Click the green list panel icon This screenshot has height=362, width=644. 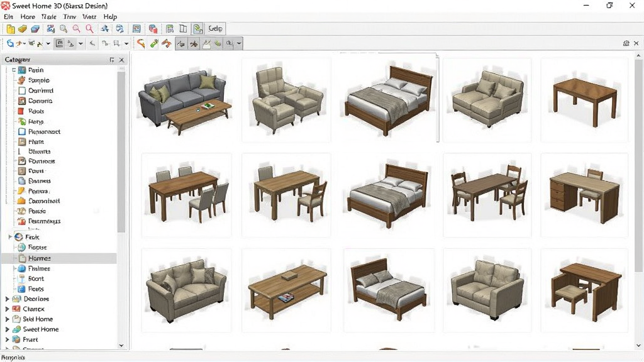pyautogui.click(x=170, y=29)
